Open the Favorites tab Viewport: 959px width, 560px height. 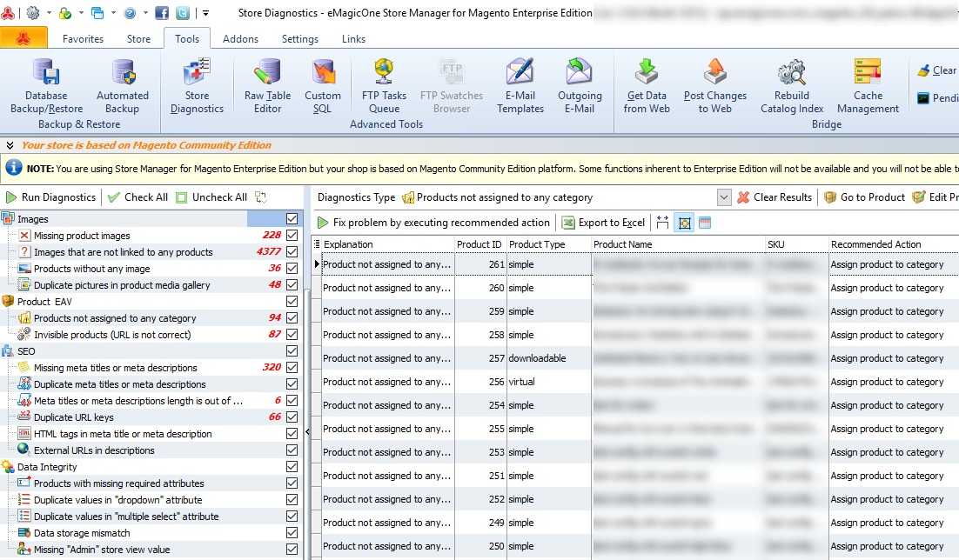tap(84, 39)
